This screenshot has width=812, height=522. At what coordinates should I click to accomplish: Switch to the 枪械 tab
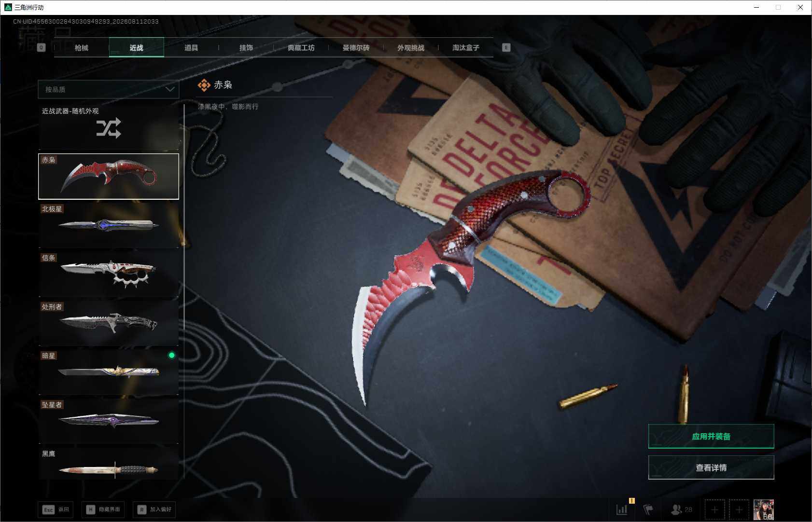coord(82,48)
